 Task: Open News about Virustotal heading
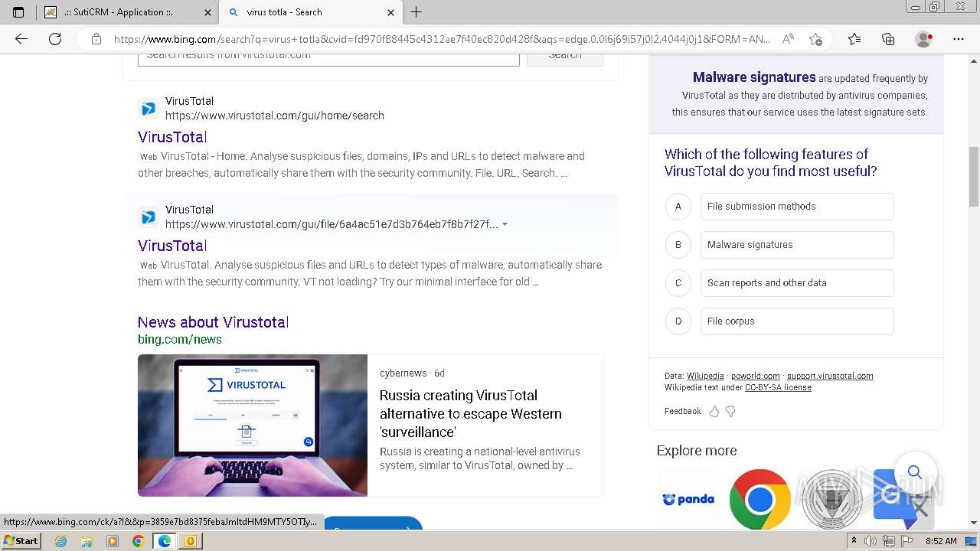point(213,322)
